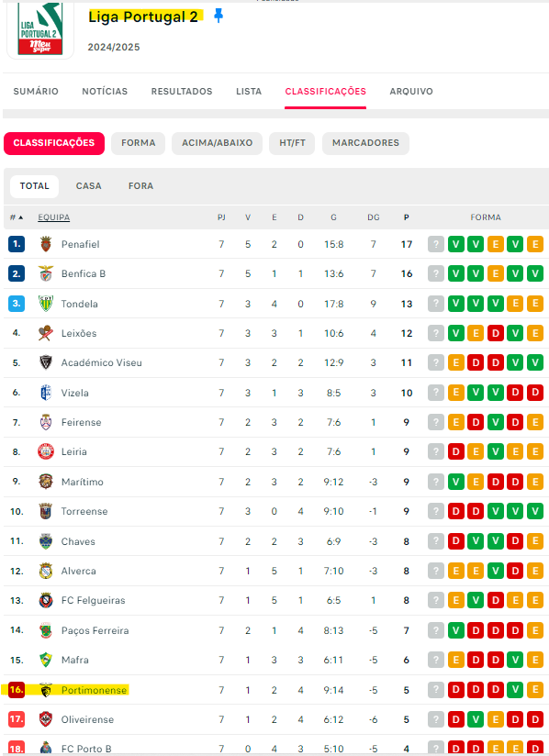Select the Tondela team crest
This screenshot has height=756, width=549.
pos(46,304)
